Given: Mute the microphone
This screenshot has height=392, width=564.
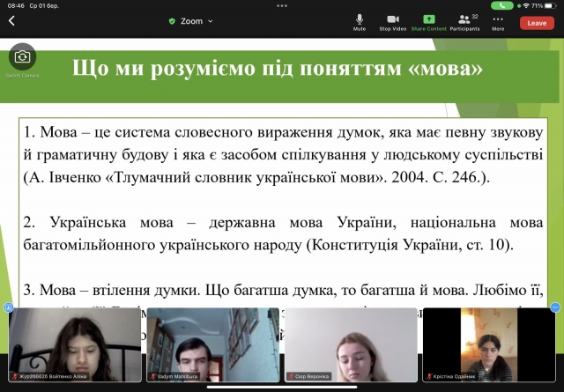Looking at the screenshot, I should click(359, 23).
